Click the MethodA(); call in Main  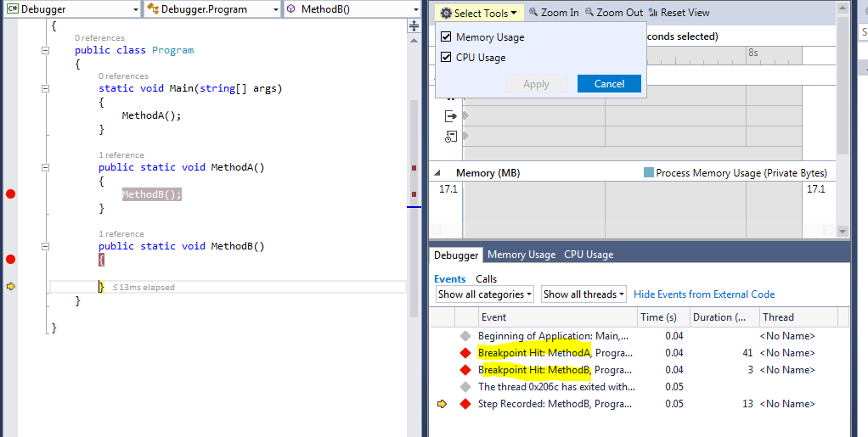tap(152, 115)
